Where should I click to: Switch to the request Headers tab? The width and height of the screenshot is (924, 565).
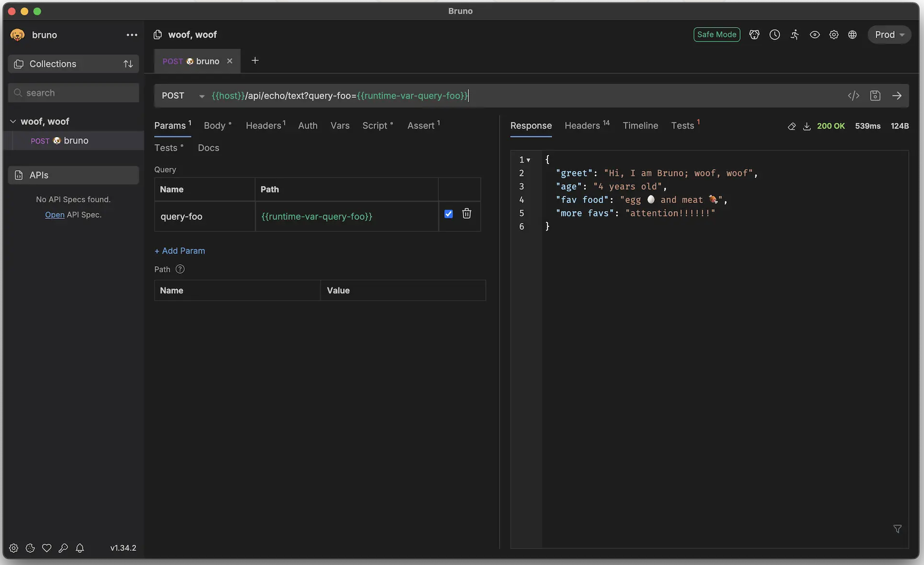click(x=265, y=125)
